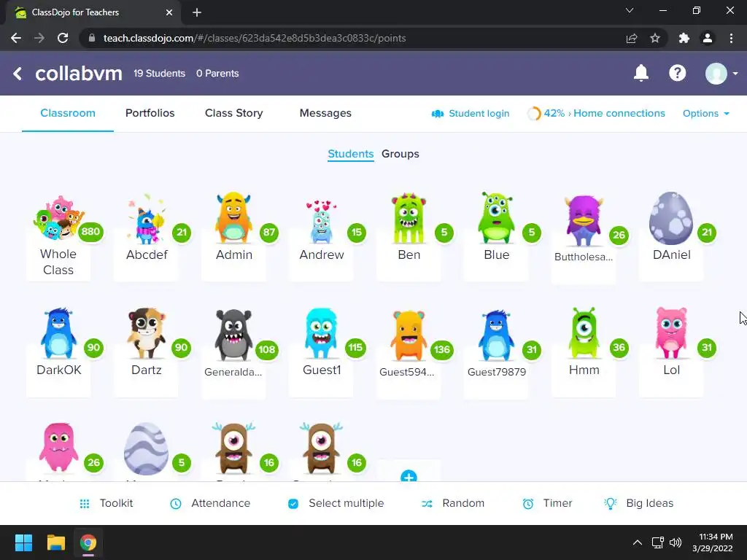Share this page with the share icon

point(632,38)
